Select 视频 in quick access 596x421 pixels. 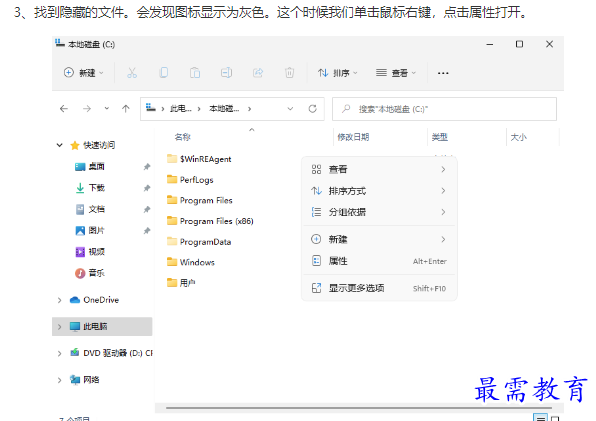[97, 252]
